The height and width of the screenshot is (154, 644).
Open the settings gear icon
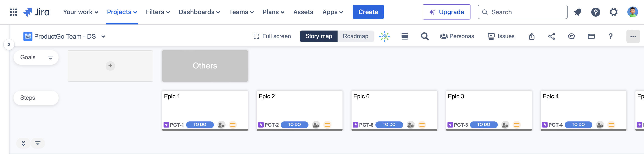[x=614, y=12]
